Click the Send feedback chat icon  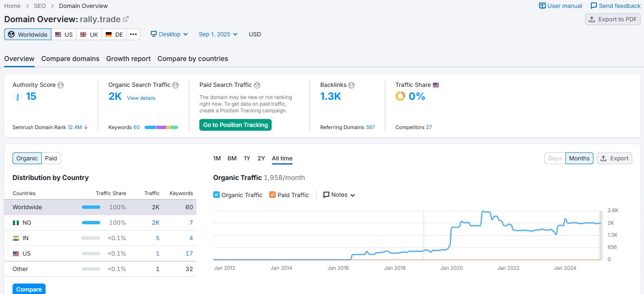(x=593, y=6)
